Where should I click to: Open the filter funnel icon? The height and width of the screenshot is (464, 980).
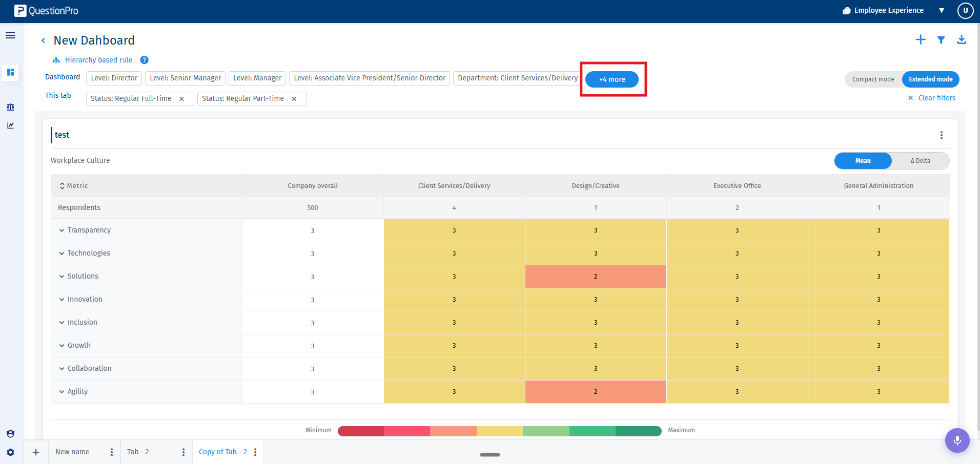[941, 40]
